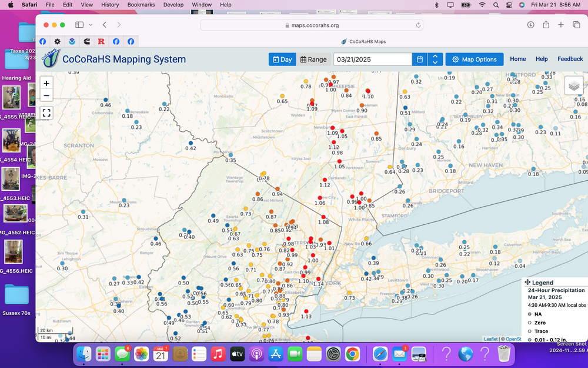Image resolution: width=588 pixels, height=368 pixels.
Task: Step the date with the stepper arrows
Action: tap(435, 59)
